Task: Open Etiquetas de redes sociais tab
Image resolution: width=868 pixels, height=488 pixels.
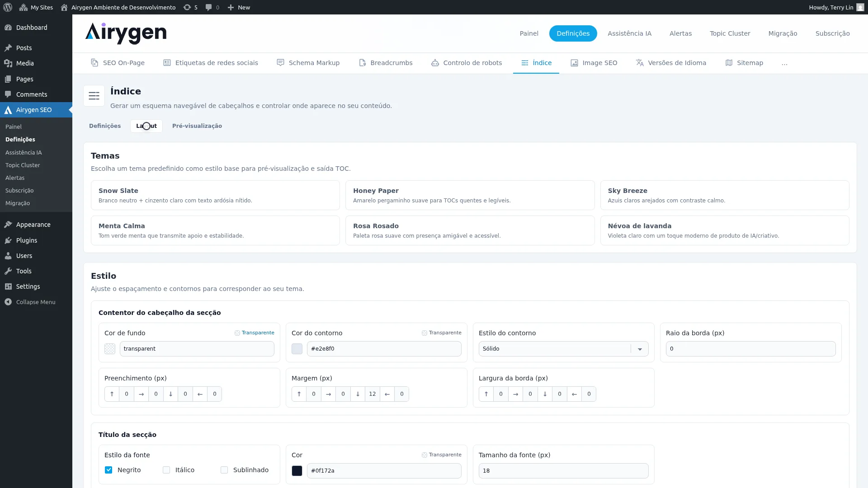Action: click(211, 63)
